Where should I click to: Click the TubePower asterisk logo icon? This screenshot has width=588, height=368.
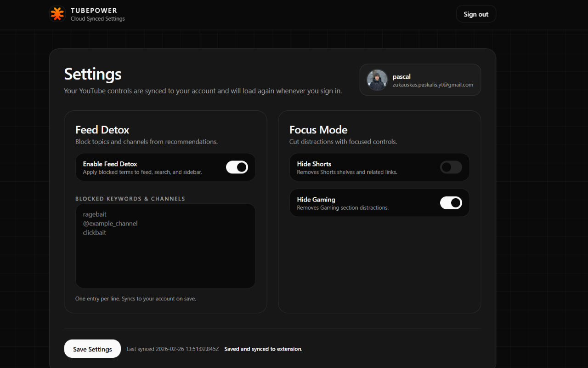pyautogui.click(x=57, y=14)
